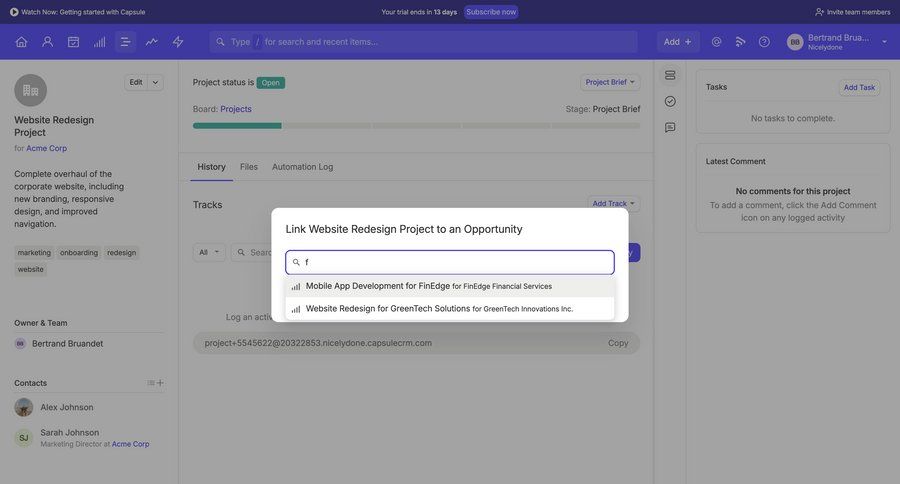Show the comments panel icon in sidebar
This screenshot has height=484, width=900.
click(x=670, y=128)
